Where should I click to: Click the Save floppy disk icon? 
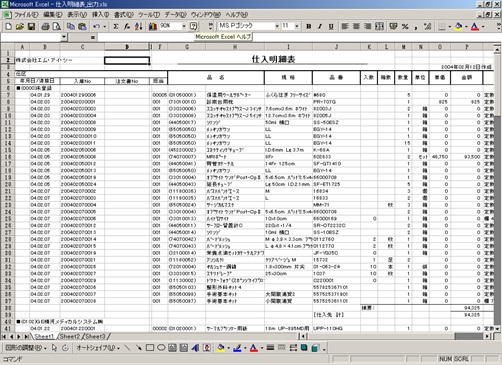click(31, 26)
